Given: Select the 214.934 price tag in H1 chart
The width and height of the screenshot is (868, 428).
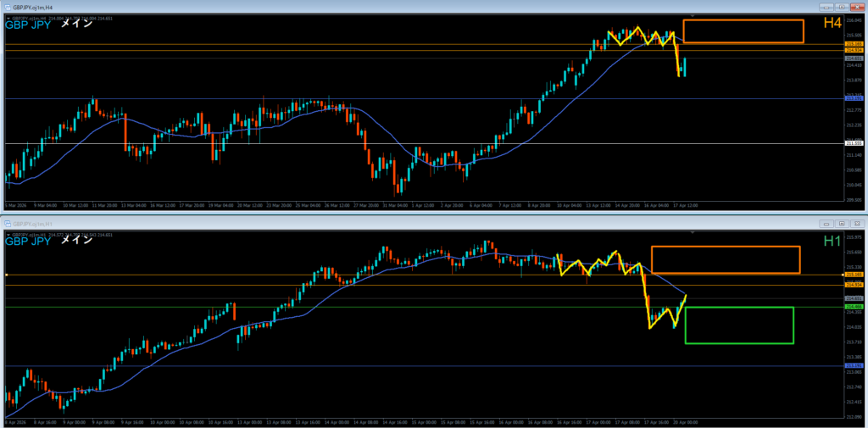Looking at the screenshot, I should 853,285.
